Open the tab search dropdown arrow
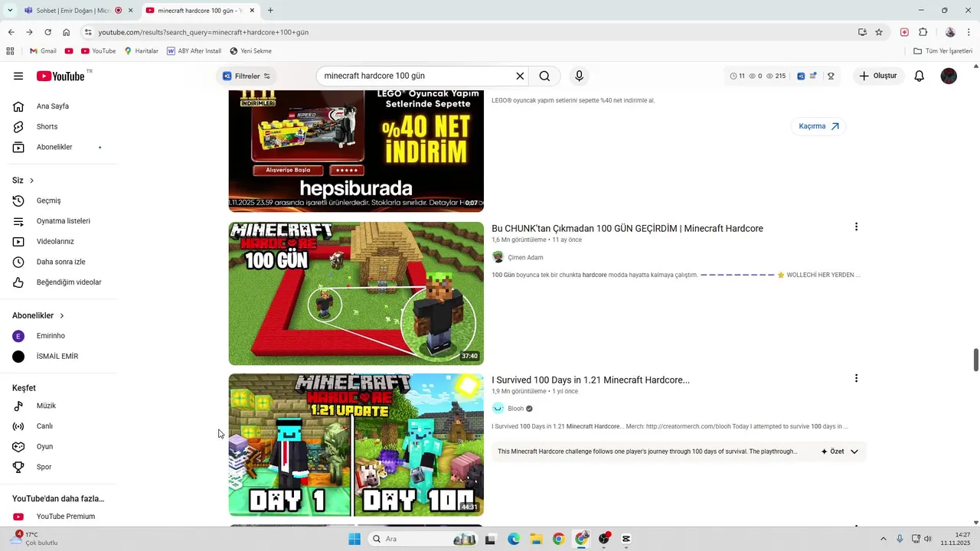 pos(9,11)
